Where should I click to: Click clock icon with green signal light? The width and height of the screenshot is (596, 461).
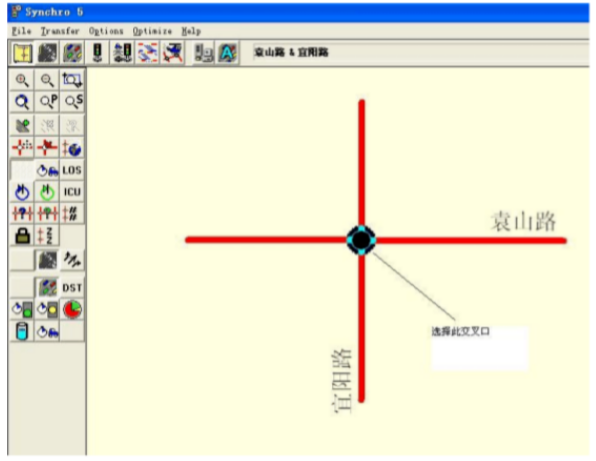(22, 310)
